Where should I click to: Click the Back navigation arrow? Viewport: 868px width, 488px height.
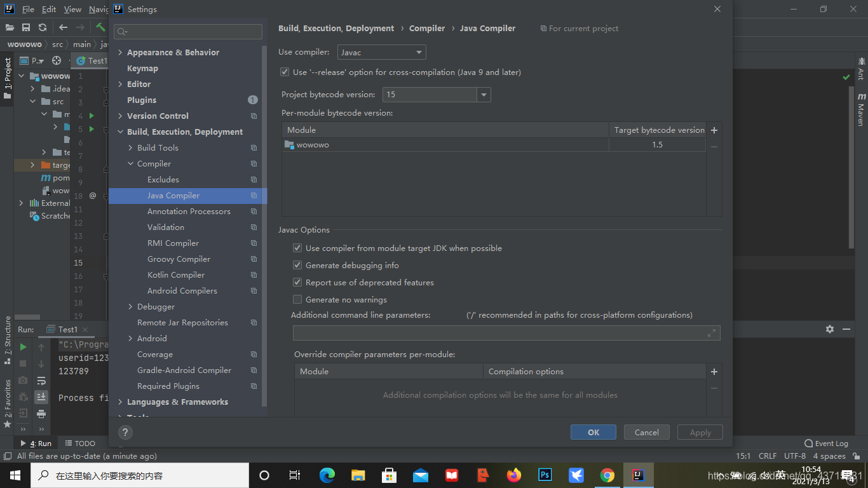click(63, 27)
